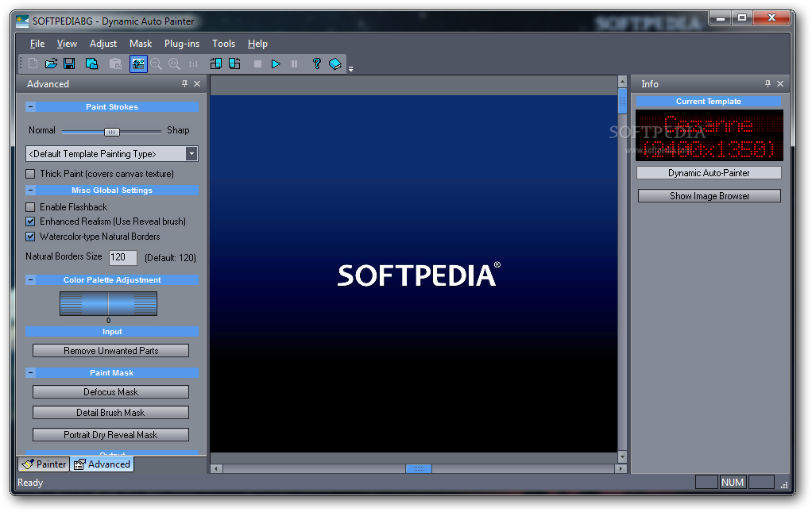Screen dimensions: 812x512
Task: Click the Defocus Mask button
Action: pos(110,392)
